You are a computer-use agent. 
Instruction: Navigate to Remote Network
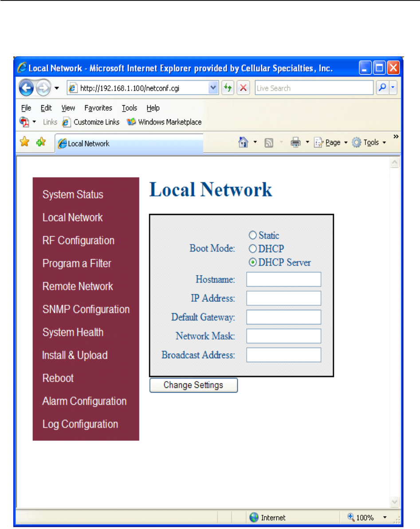[x=78, y=286]
